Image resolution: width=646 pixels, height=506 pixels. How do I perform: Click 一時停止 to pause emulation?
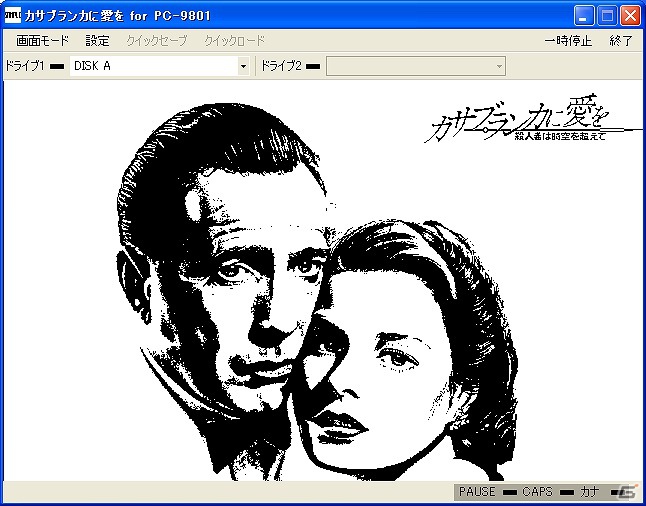[568, 41]
